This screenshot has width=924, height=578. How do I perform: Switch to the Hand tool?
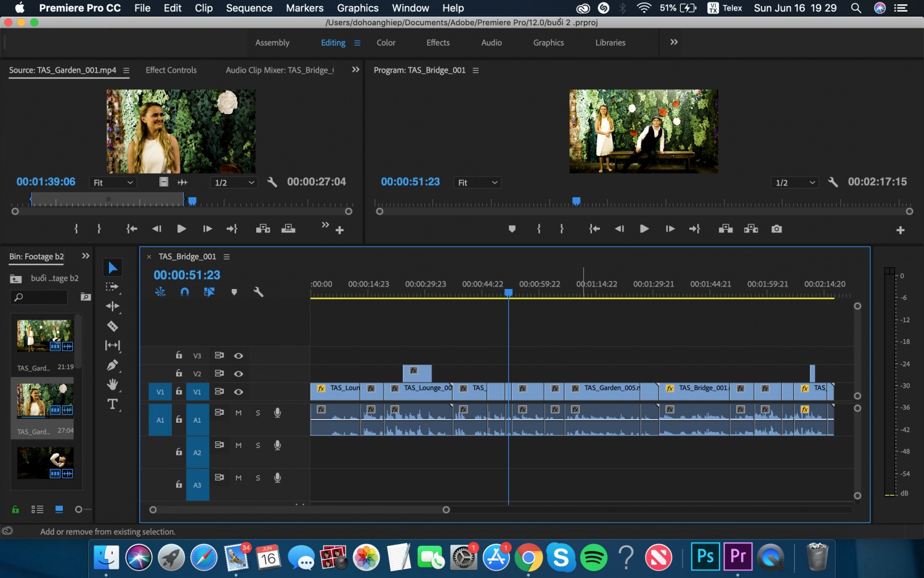tap(113, 385)
